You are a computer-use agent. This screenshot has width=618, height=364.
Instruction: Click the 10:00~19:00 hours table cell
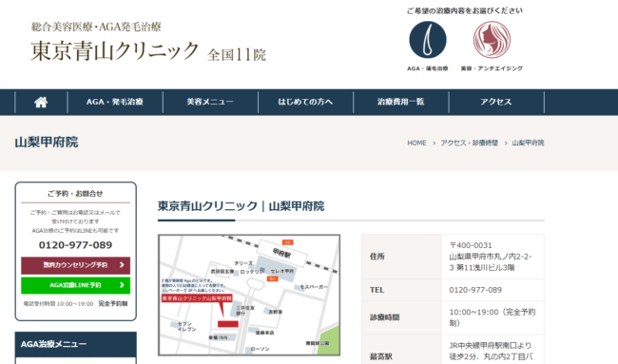pyautogui.click(x=492, y=317)
